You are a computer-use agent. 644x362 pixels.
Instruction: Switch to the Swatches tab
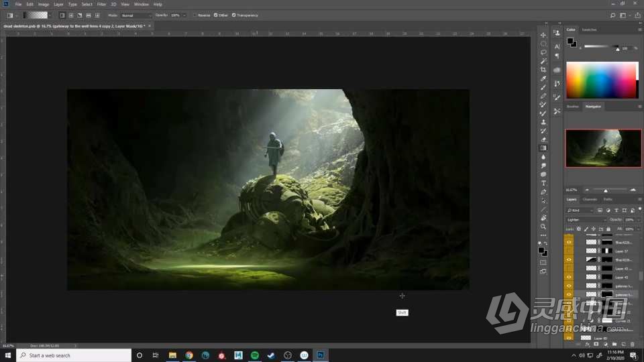coord(589,29)
